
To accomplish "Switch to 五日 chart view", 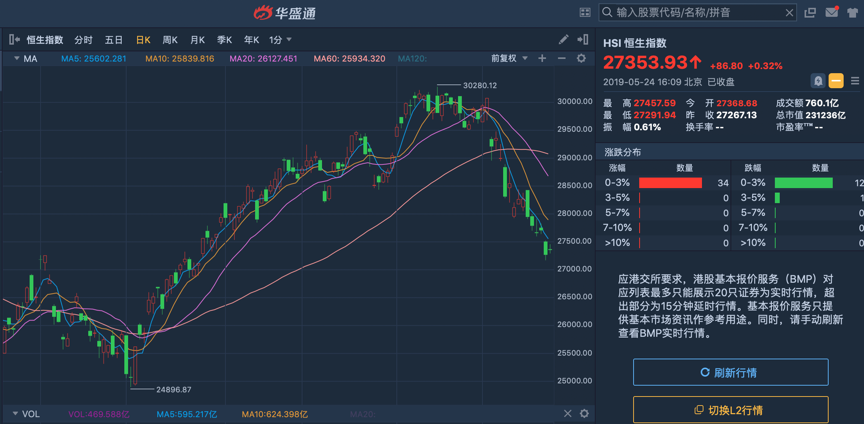I will (x=114, y=40).
